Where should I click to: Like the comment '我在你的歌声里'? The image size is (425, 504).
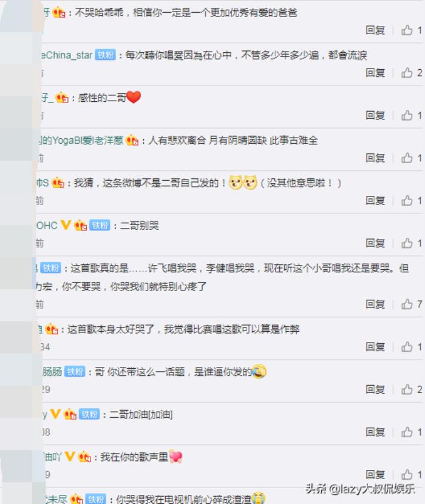tap(407, 474)
